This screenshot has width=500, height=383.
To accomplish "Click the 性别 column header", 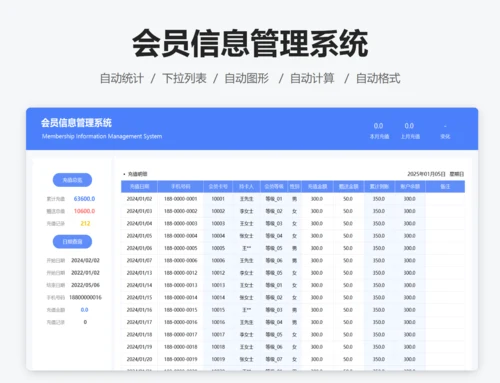I will [x=294, y=187].
